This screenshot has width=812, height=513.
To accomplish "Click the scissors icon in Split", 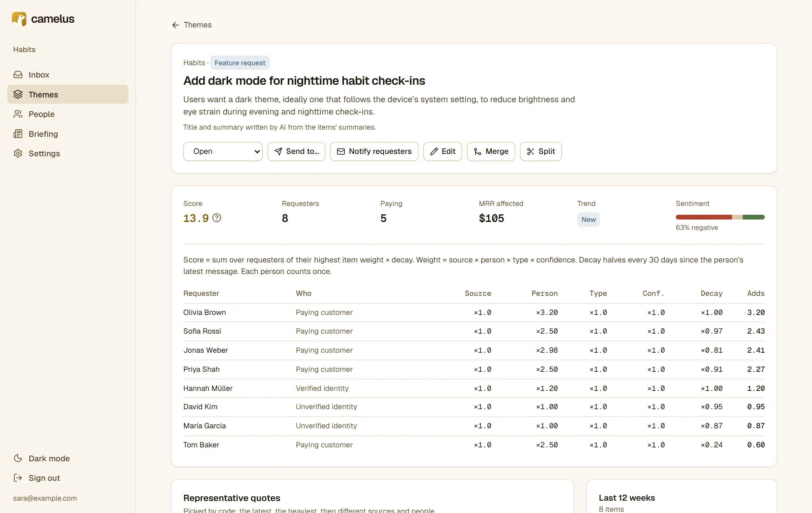I will (x=531, y=152).
